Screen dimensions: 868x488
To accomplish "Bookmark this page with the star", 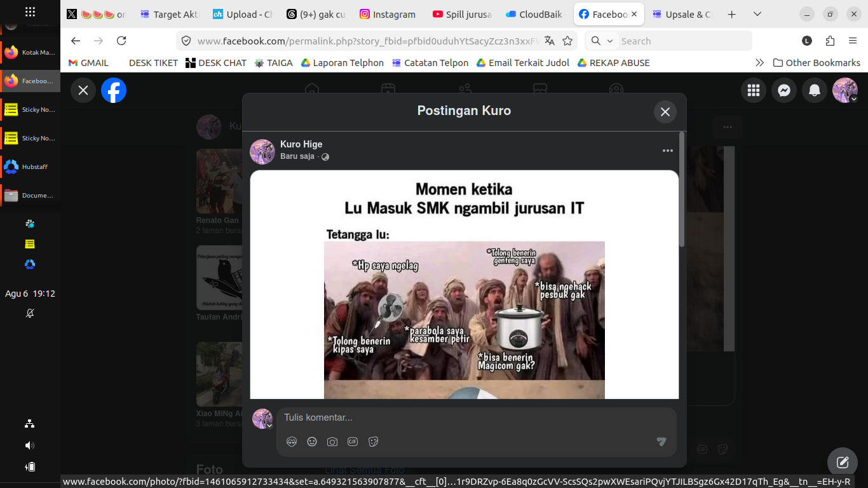I will [567, 41].
